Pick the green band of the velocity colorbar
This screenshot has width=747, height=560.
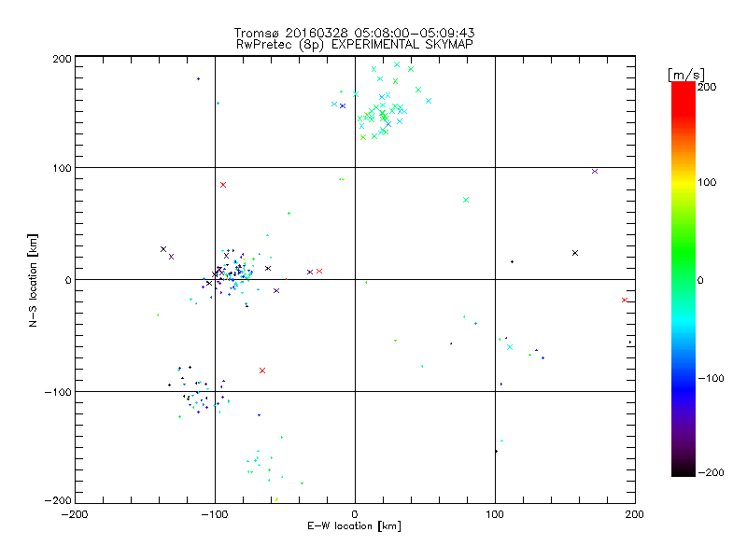tap(684, 250)
